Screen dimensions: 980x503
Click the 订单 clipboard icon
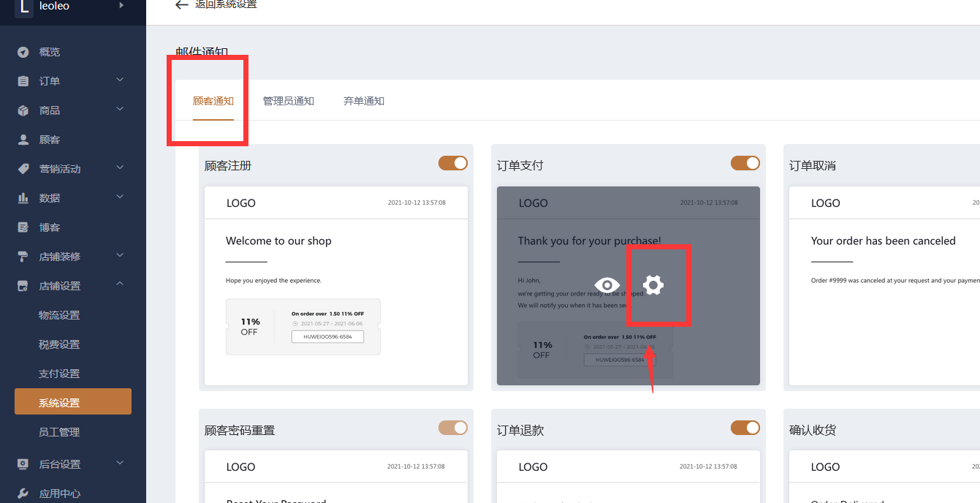23,81
